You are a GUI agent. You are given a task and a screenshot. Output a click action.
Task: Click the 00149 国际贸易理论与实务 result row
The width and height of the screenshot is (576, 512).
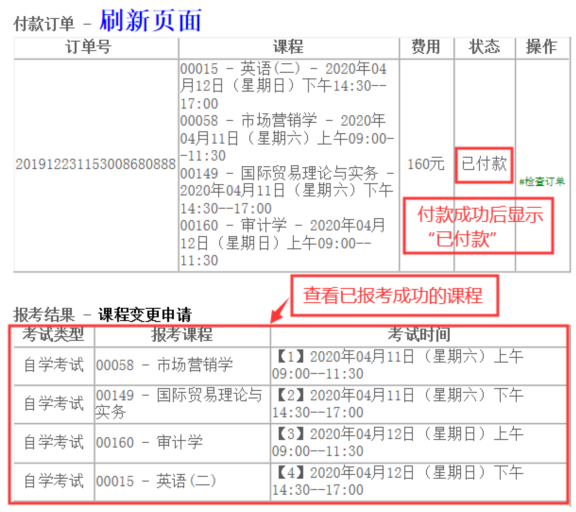[290, 404]
